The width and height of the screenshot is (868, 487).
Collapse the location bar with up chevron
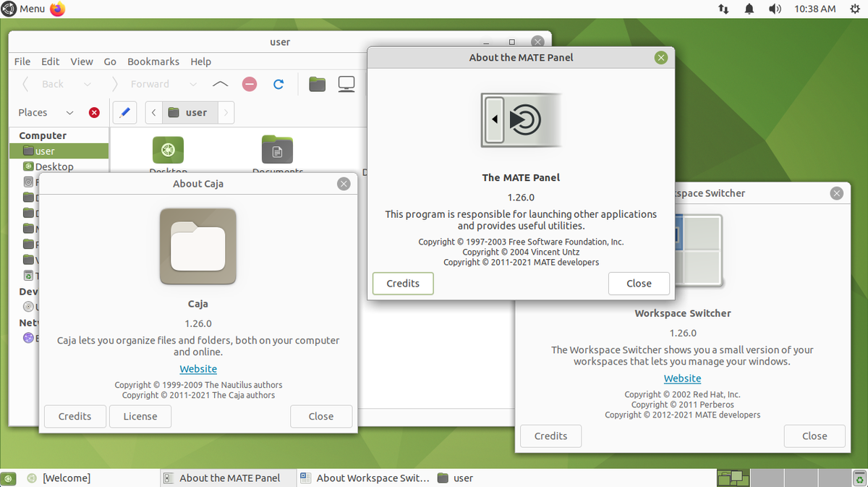(220, 84)
